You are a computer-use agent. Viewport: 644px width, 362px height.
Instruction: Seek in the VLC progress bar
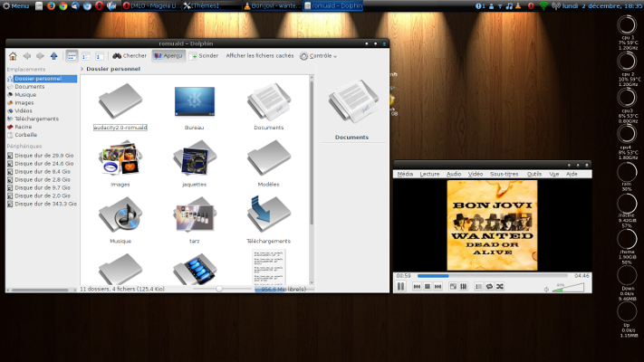[x=493, y=276]
